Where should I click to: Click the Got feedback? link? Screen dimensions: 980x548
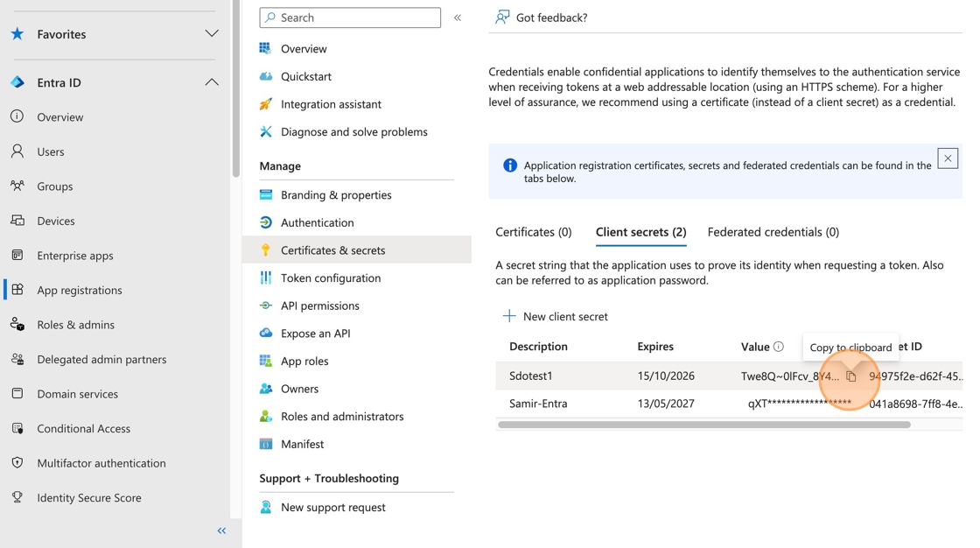(x=551, y=18)
